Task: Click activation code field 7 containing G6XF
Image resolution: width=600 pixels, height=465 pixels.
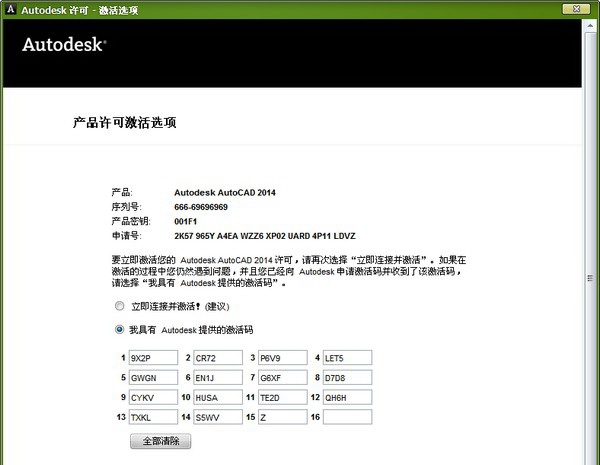Action: click(282, 377)
